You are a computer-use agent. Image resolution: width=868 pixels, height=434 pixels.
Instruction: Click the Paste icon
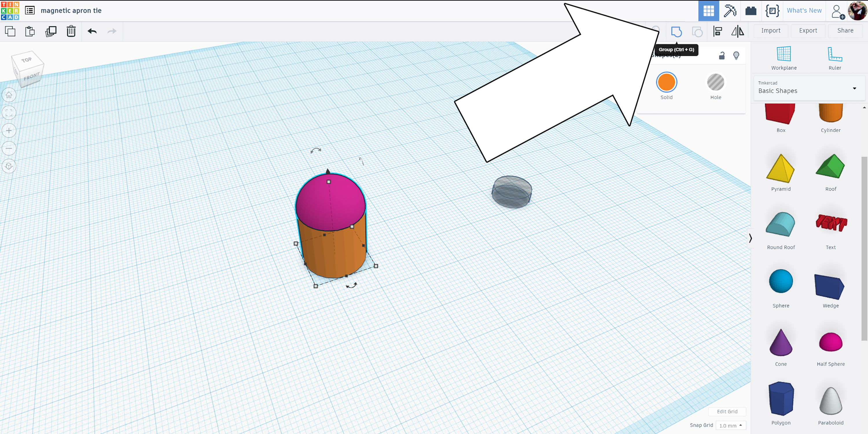30,31
